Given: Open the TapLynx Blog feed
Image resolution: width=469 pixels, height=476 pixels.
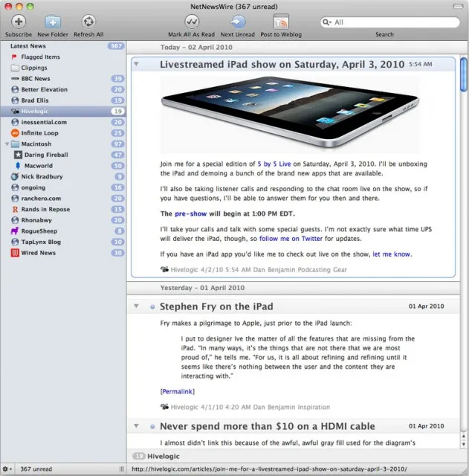Looking at the screenshot, I should click(62, 242).
